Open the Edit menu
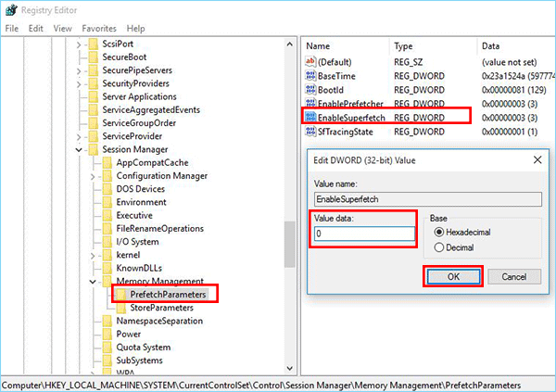The width and height of the screenshot is (556, 392). click(36, 29)
